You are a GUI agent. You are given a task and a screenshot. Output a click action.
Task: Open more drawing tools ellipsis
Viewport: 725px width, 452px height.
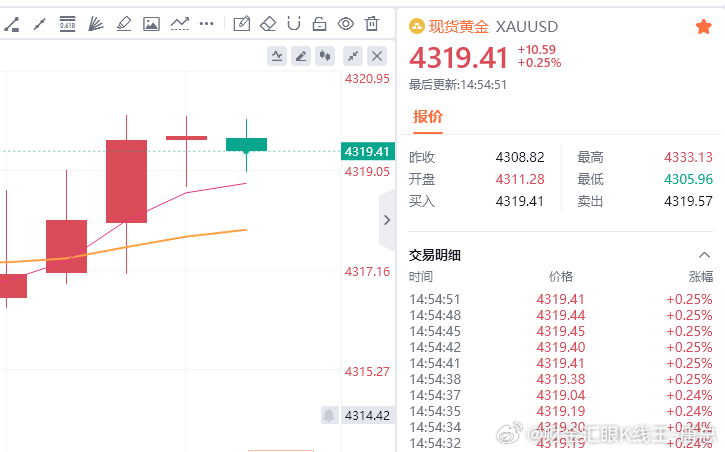[206, 24]
